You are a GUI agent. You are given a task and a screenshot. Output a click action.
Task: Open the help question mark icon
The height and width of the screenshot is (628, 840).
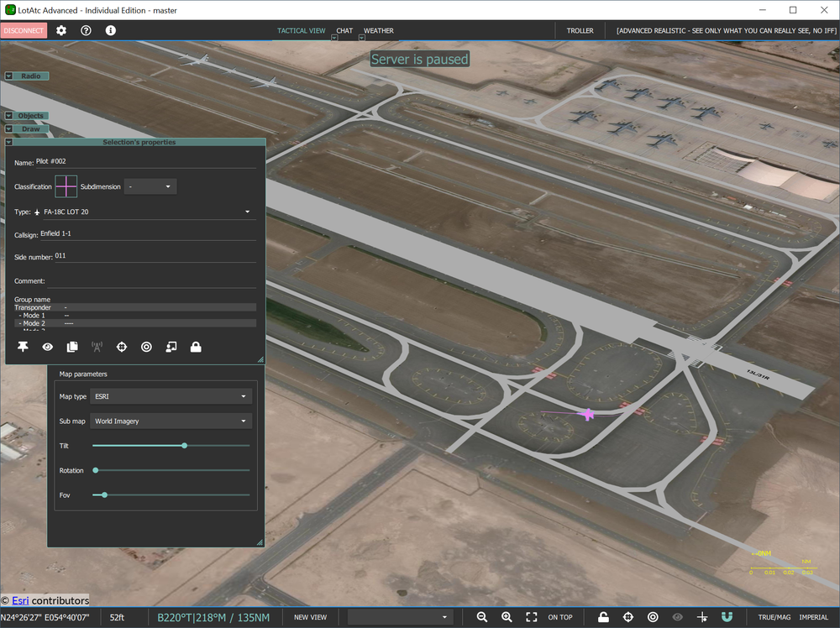click(x=86, y=30)
